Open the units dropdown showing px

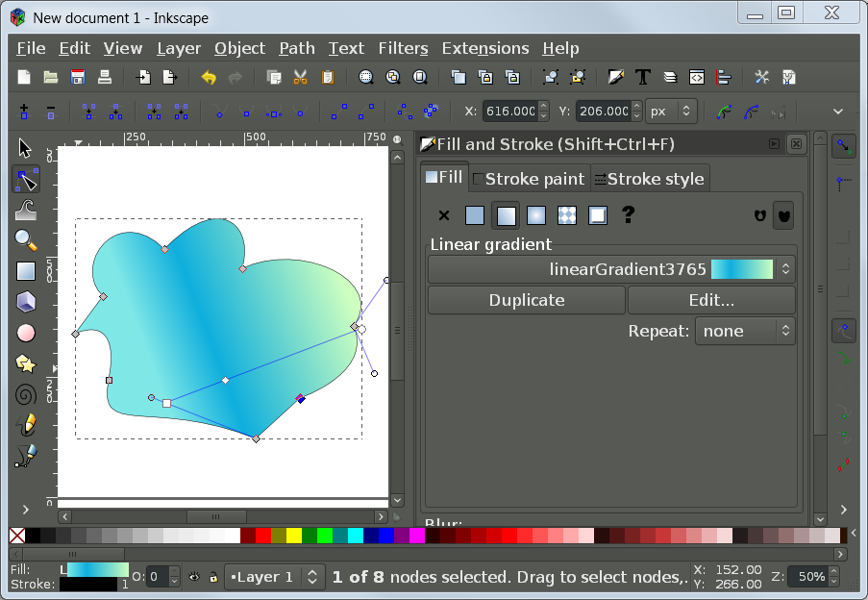click(671, 111)
